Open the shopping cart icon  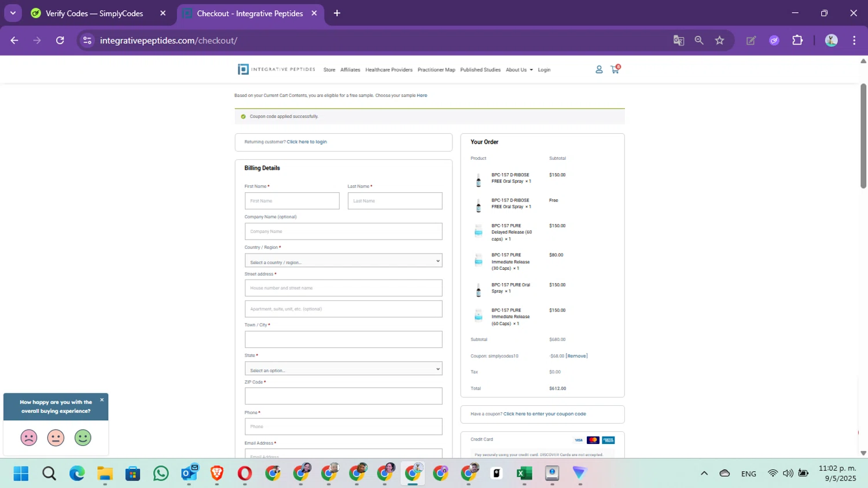tap(615, 69)
